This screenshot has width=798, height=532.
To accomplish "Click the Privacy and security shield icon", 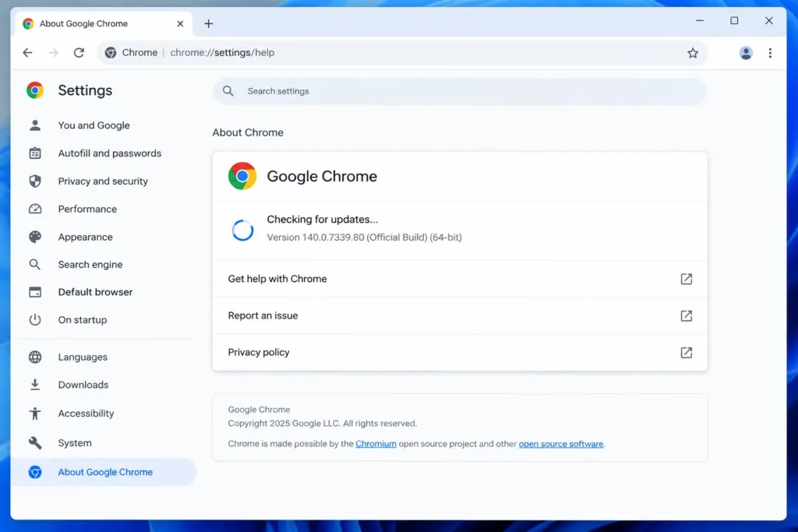I will (x=35, y=181).
